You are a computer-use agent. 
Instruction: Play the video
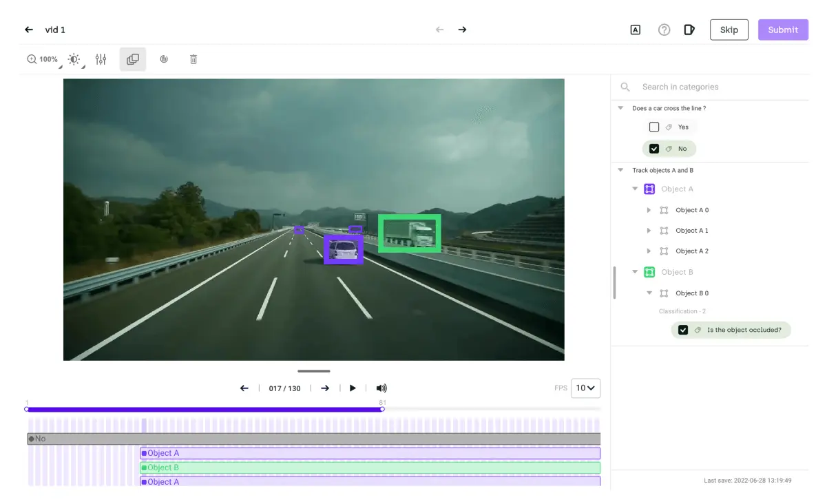(x=353, y=388)
